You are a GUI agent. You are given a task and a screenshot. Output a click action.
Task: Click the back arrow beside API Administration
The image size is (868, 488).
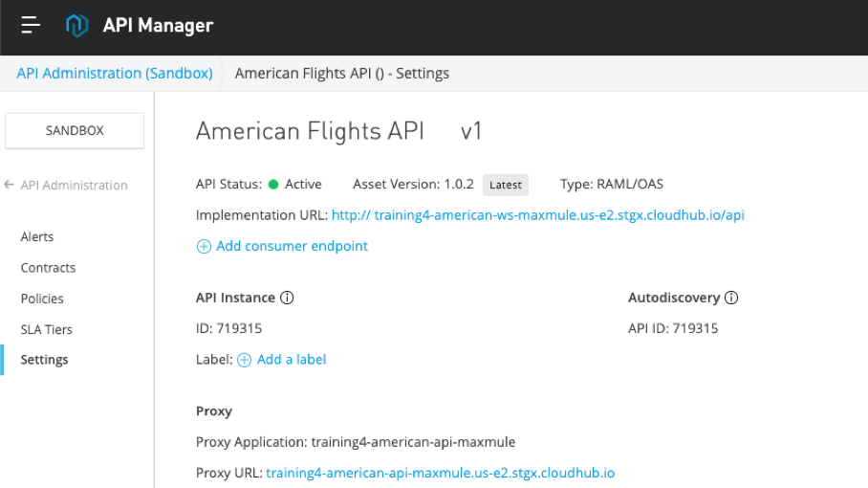click(9, 185)
